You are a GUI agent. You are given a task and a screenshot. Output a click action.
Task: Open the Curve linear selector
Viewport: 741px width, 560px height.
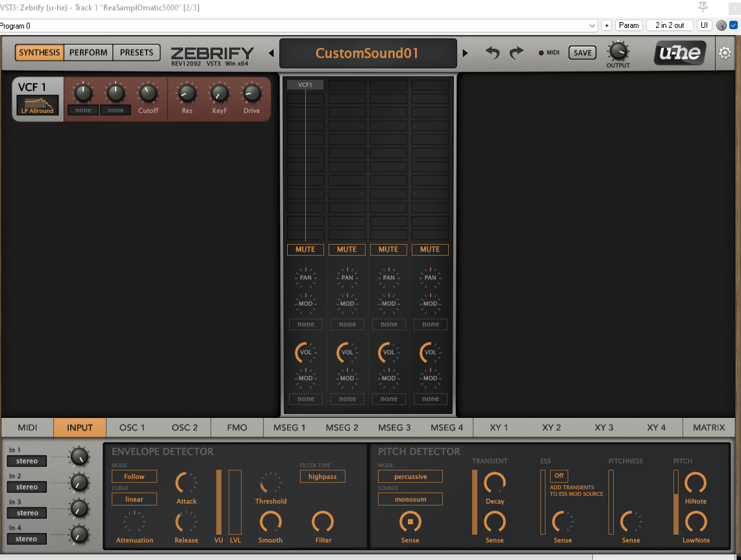134,499
